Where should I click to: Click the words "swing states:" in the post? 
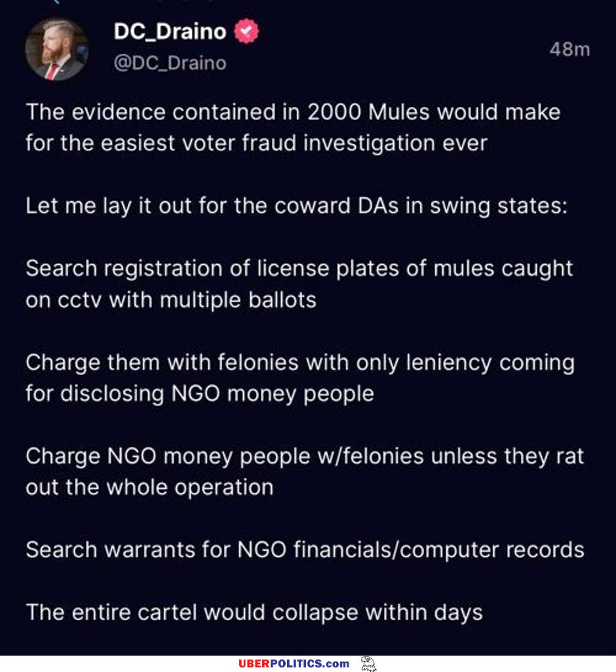(x=499, y=206)
